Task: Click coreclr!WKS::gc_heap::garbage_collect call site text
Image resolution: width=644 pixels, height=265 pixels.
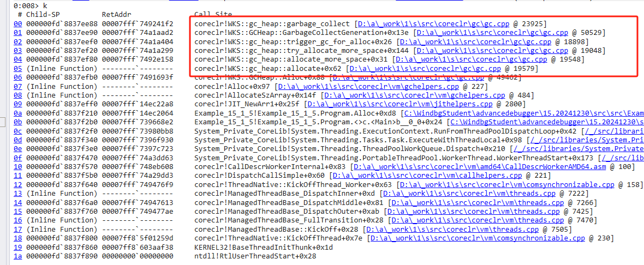Action: pos(272,24)
